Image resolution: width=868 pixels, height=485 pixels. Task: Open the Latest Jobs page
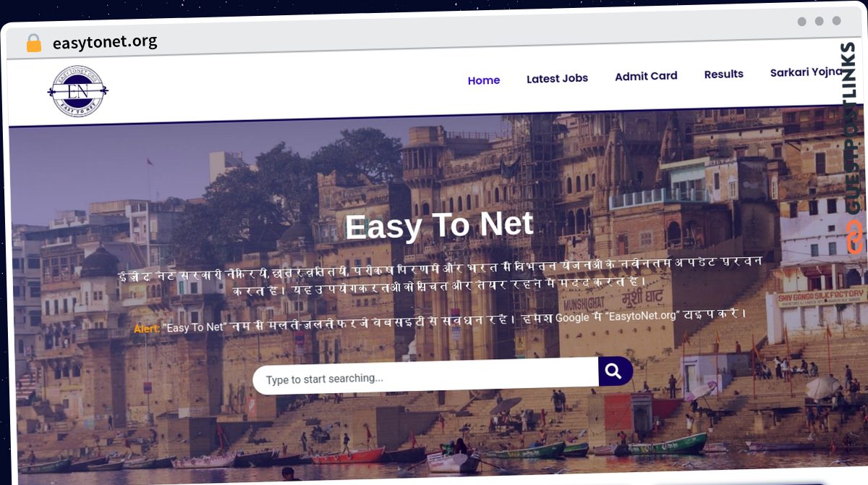(x=557, y=78)
